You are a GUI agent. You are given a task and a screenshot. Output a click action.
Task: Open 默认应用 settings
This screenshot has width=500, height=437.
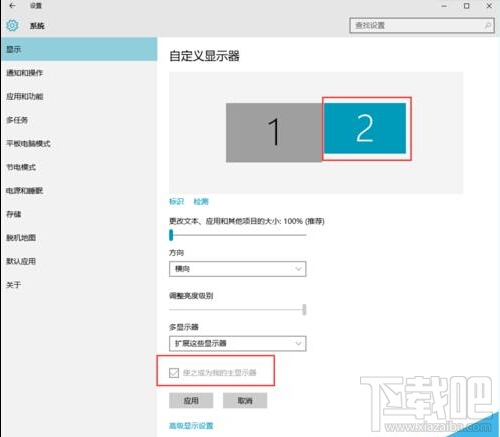tap(79, 261)
